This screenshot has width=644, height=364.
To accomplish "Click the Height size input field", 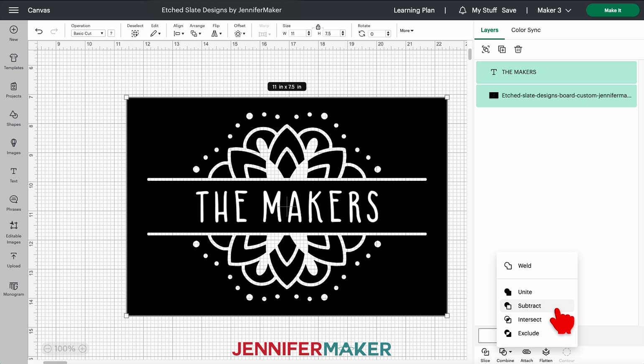I will [331, 33].
